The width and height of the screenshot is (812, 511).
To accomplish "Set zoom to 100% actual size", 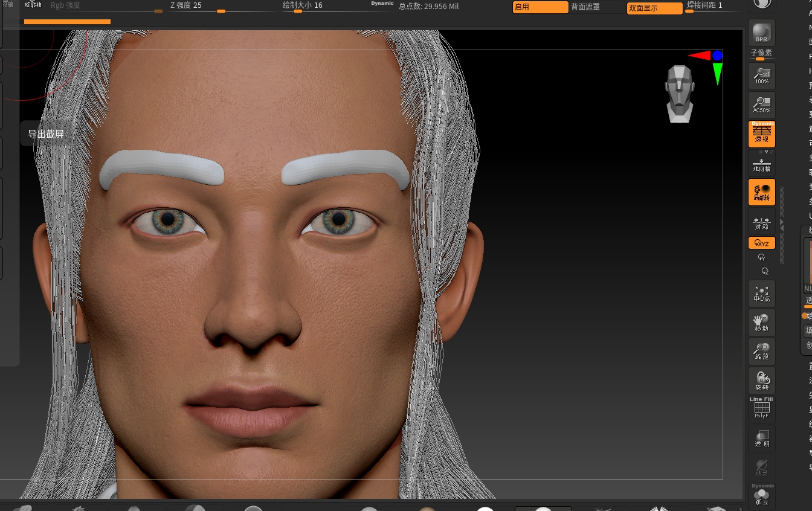I will point(761,76).
